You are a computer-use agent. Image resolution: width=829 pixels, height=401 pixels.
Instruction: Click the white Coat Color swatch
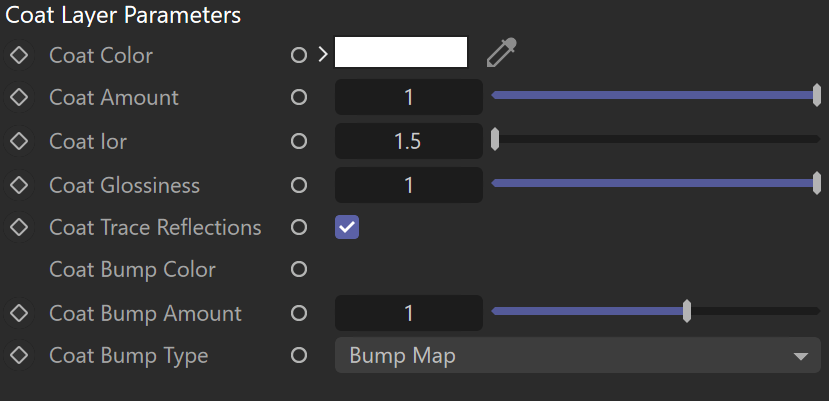(x=401, y=52)
